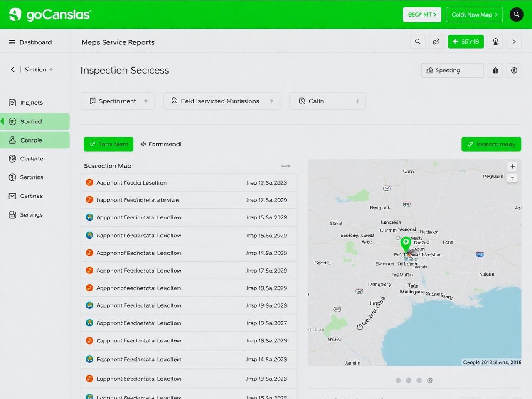This screenshot has width=532, height=399.
Task: Click the share icon in toolbar
Action: pyautogui.click(x=436, y=42)
